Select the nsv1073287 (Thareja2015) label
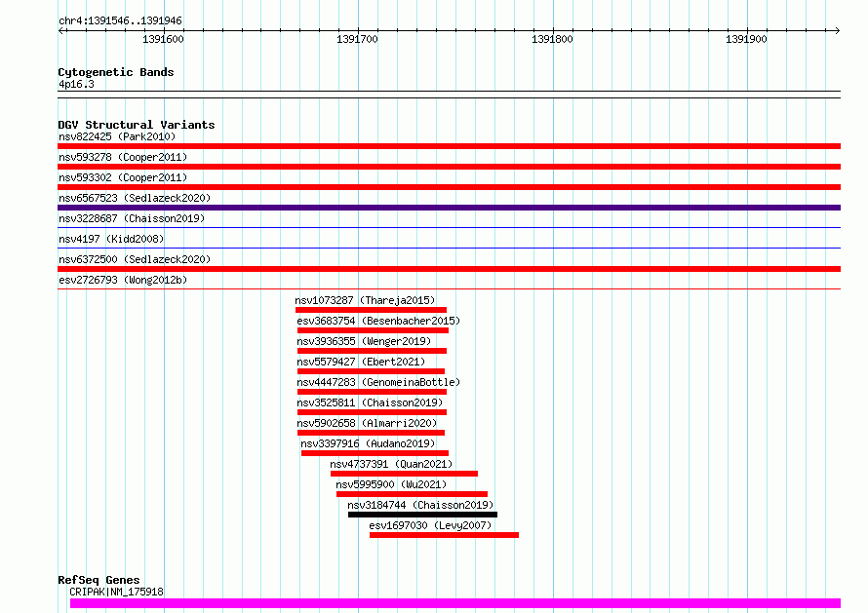Screen dimensions: 868x613 coord(365,300)
